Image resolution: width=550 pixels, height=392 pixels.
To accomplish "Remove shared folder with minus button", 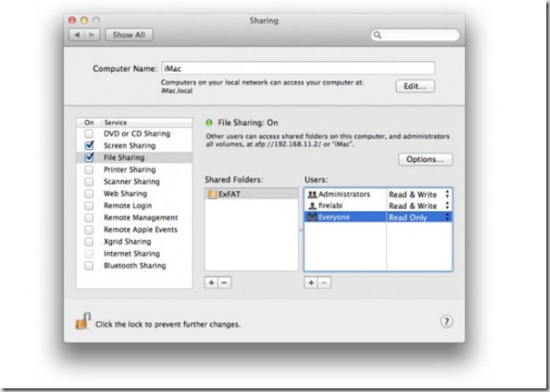I will (225, 283).
